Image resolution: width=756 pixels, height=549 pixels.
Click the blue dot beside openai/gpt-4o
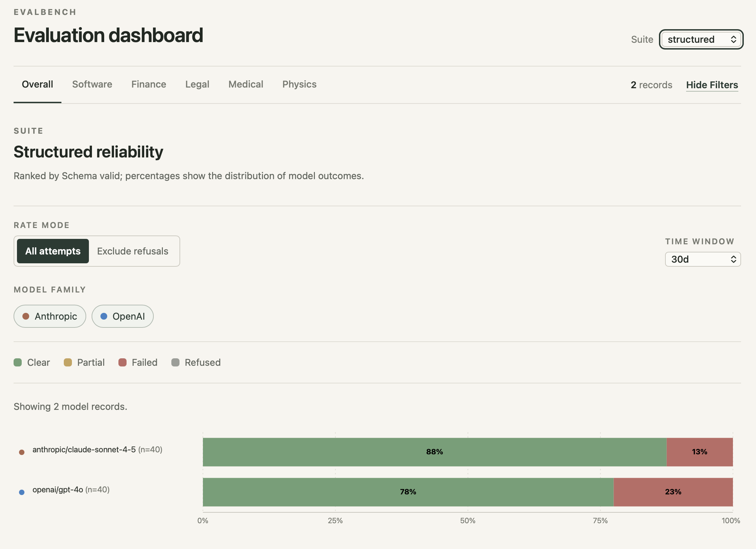click(x=22, y=492)
